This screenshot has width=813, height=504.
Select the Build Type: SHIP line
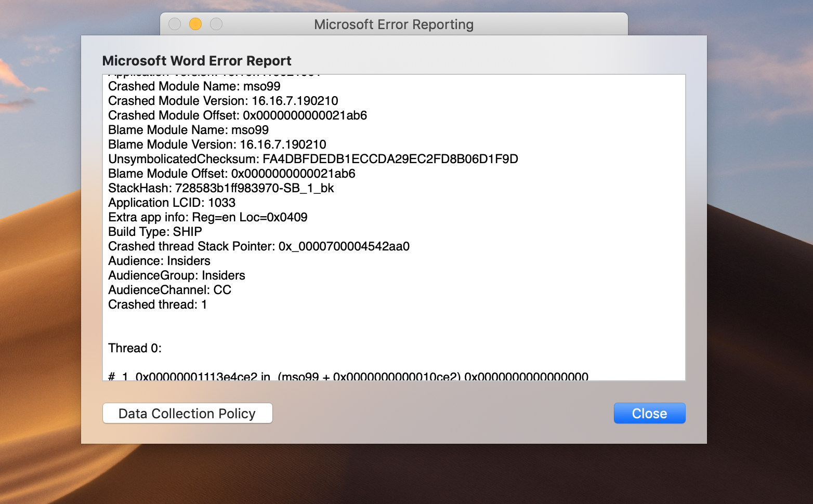155,232
